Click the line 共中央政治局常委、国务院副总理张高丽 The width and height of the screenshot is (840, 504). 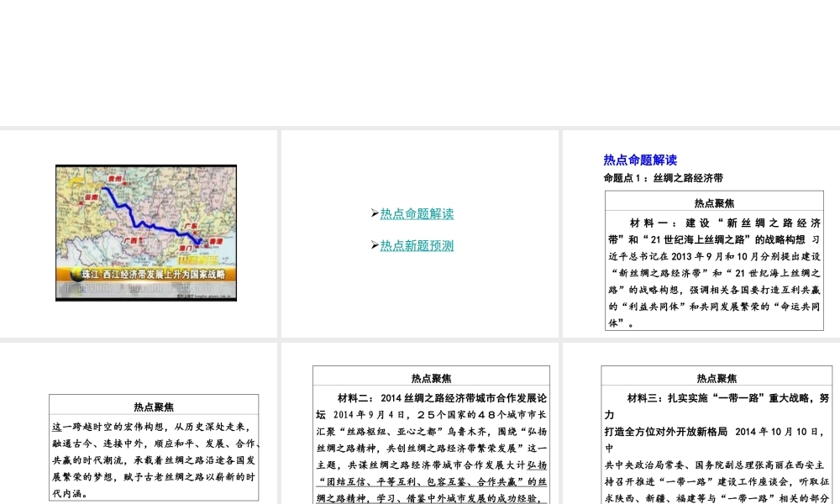click(x=717, y=465)
